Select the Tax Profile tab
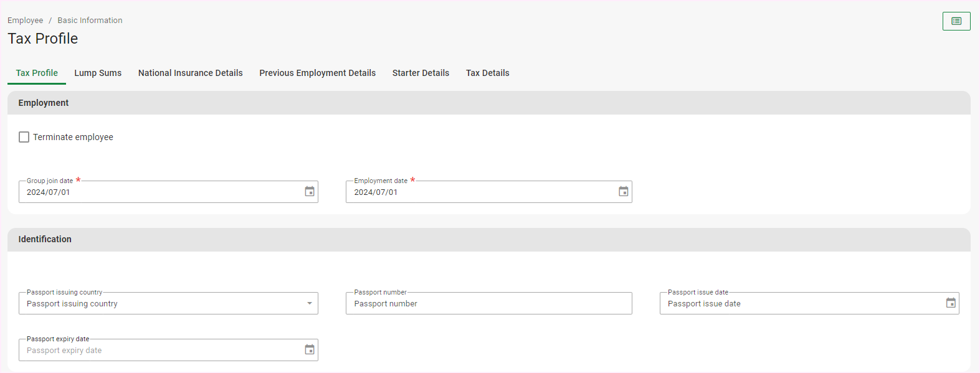980x373 pixels. [x=37, y=73]
